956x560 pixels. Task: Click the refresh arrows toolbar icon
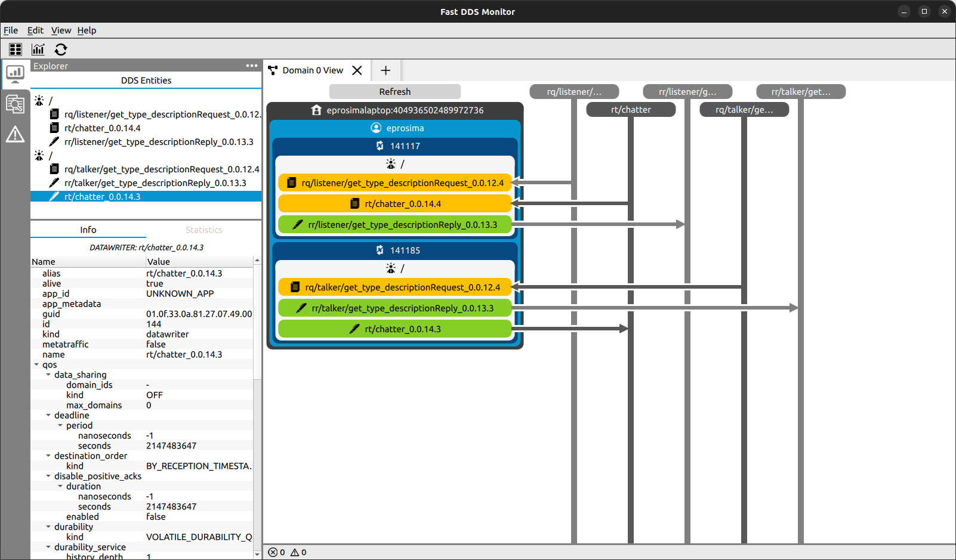61,49
